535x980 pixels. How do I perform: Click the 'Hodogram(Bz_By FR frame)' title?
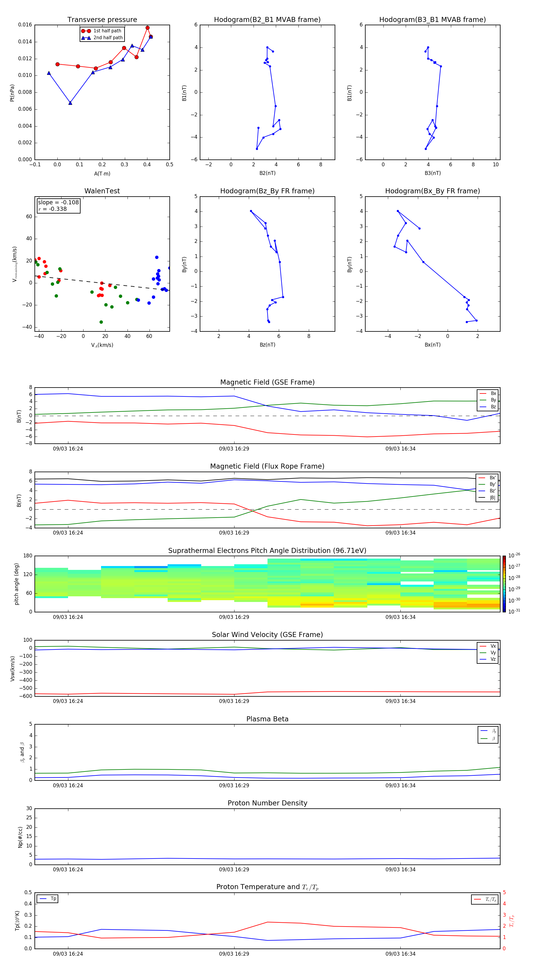point(267,191)
